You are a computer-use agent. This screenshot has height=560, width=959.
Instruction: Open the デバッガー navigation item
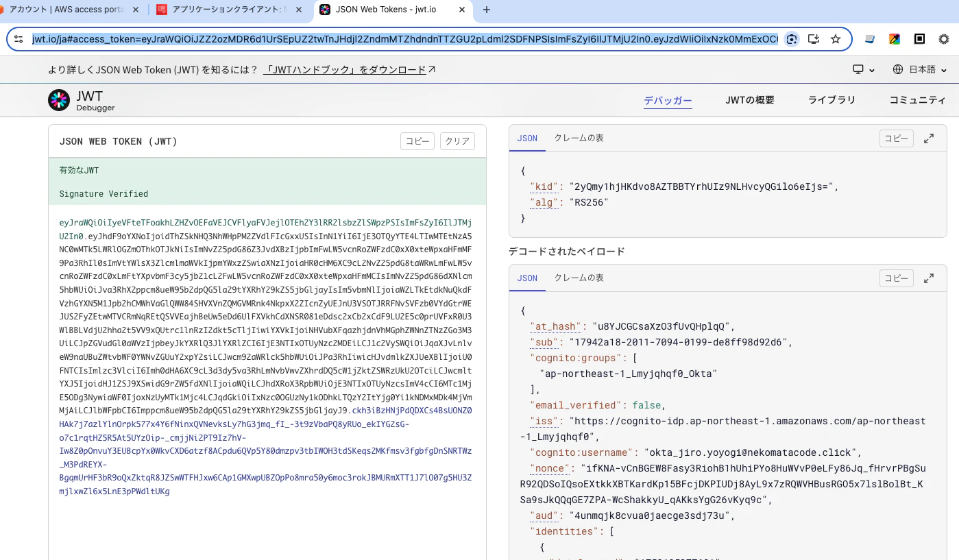[x=668, y=100]
